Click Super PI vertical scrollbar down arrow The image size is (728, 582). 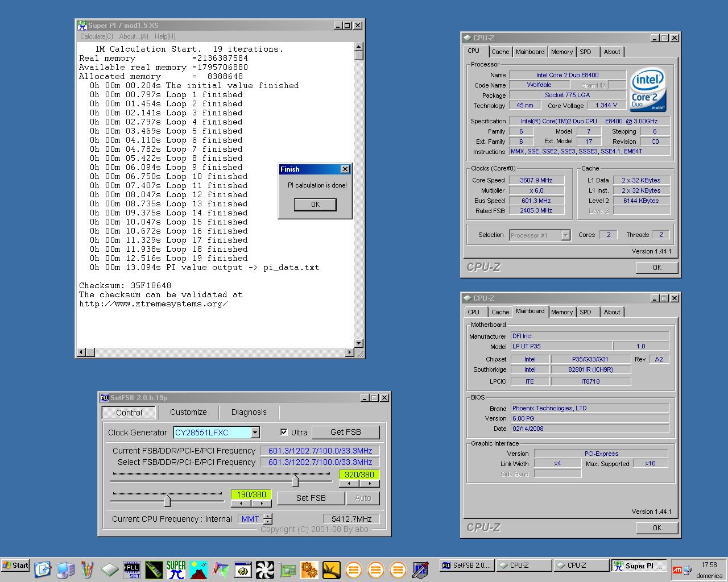358,343
